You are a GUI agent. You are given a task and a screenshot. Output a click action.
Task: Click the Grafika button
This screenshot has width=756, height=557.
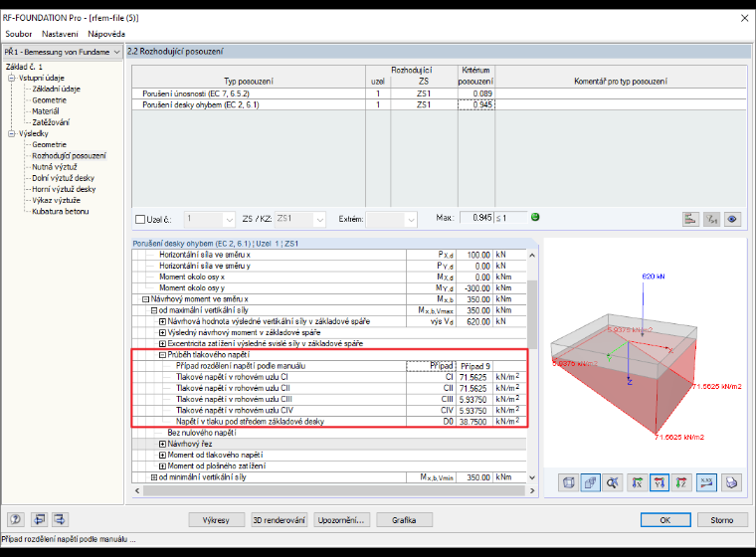pos(404,520)
